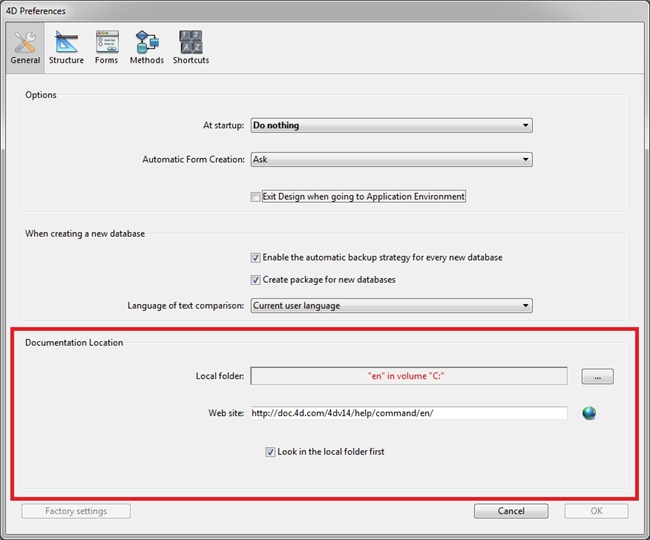Click the Factory settings button

[76, 511]
